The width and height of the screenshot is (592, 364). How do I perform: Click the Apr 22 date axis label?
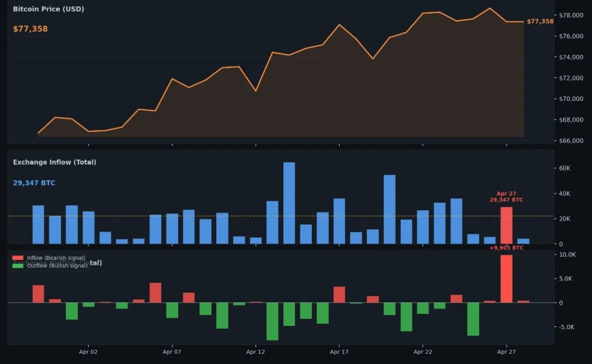point(423,351)
